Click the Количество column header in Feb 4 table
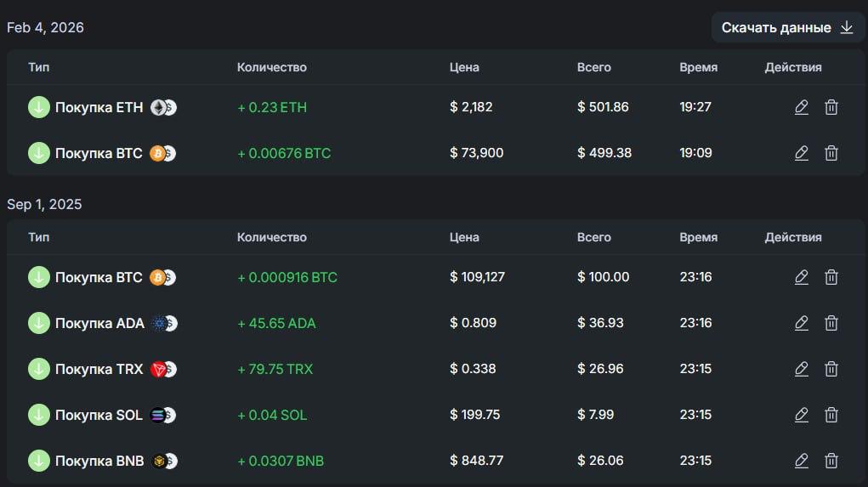The image size is (868, 487). (271, 67)
